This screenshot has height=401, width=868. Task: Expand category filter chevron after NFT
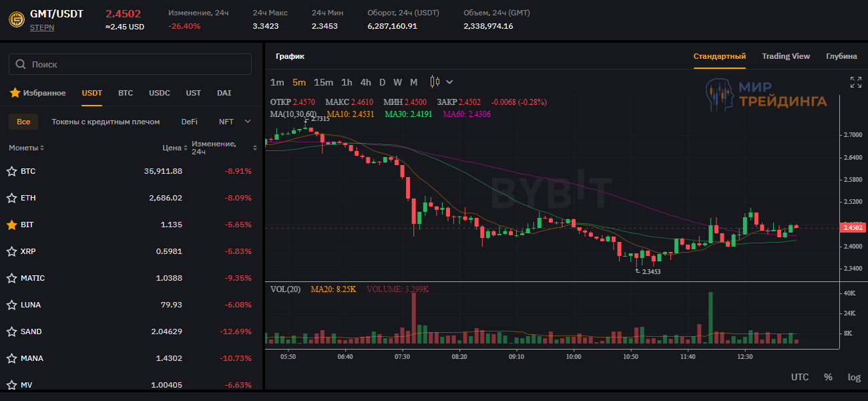pyautogui.click(x=248, y=122)
